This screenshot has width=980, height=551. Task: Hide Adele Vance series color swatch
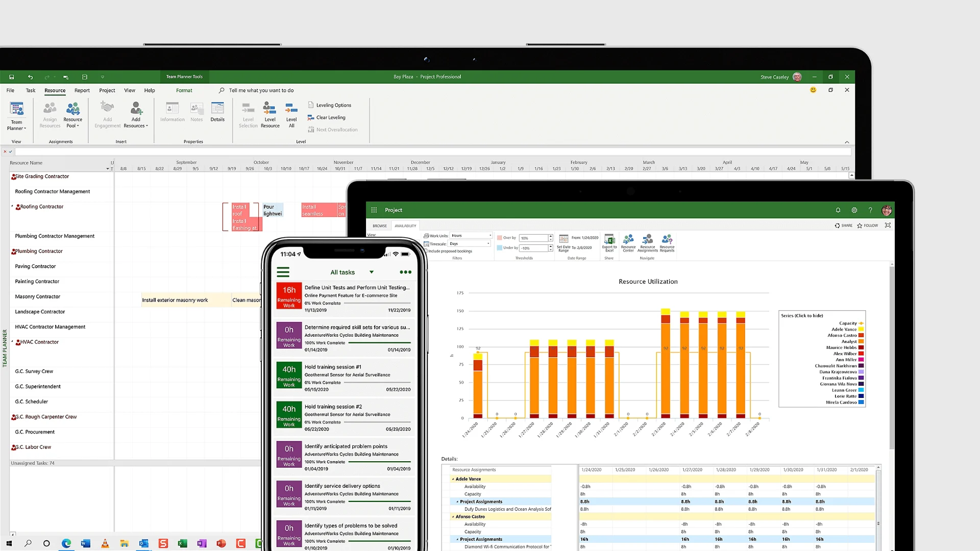[861, 330]
